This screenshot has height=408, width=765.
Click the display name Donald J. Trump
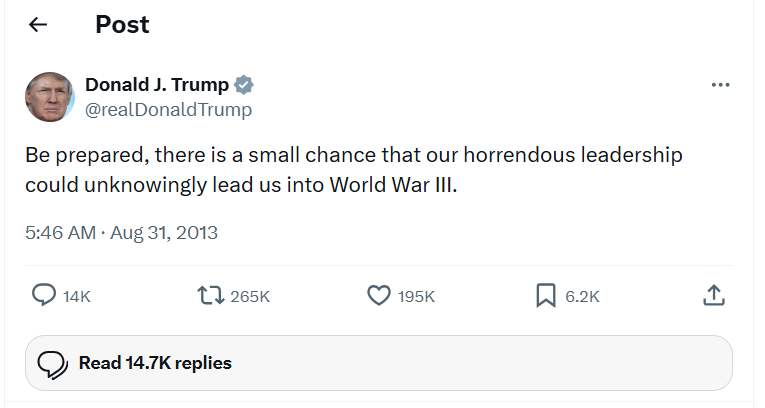coord(157,85)
